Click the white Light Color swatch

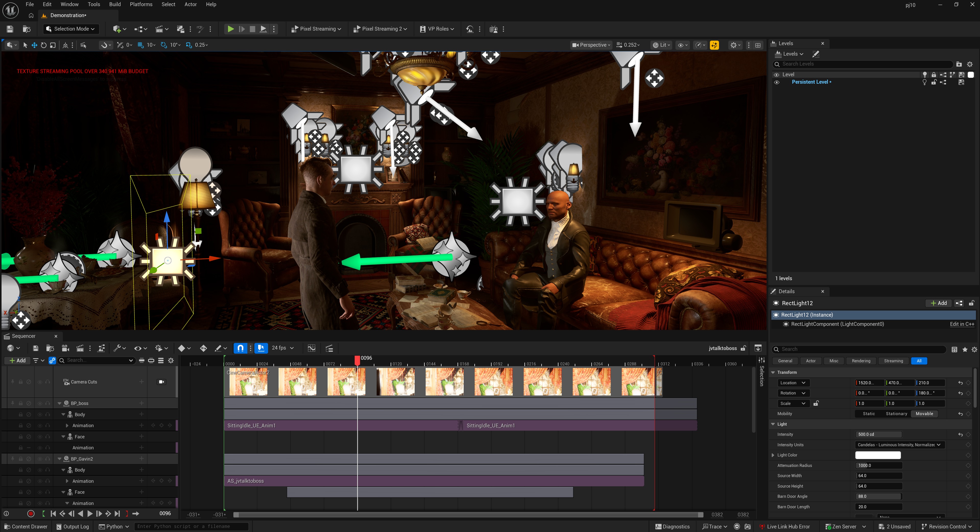point(878,455)
